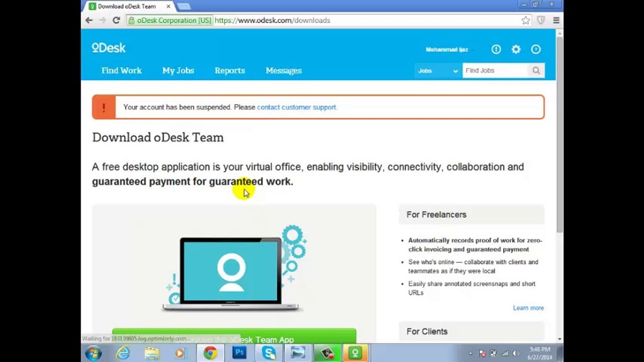
Task: Open the Windows Start button
Action: coord(94,353)
